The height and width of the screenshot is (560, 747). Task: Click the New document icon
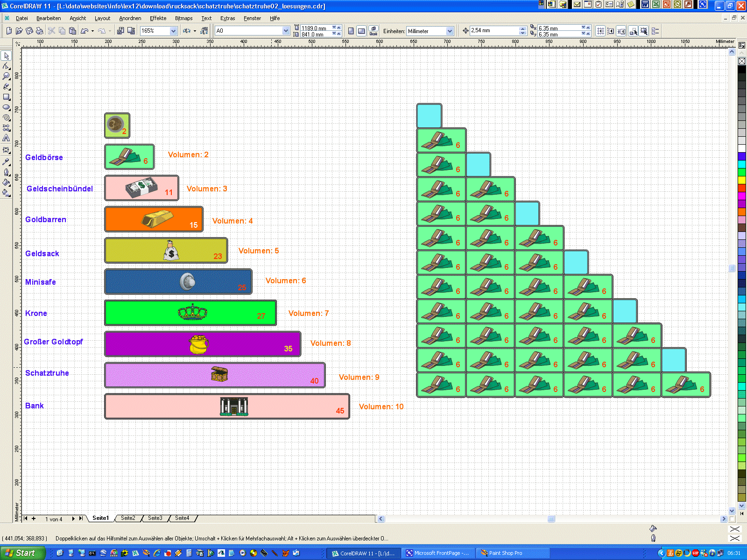tap(9, 31)
